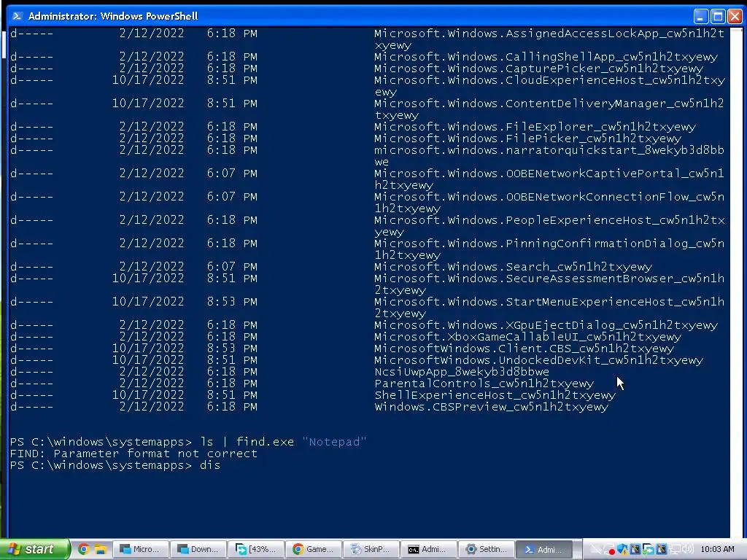Screen dimensions: 747x560
Task: Open the volume speaker tray icon
Action: [688, 550]
